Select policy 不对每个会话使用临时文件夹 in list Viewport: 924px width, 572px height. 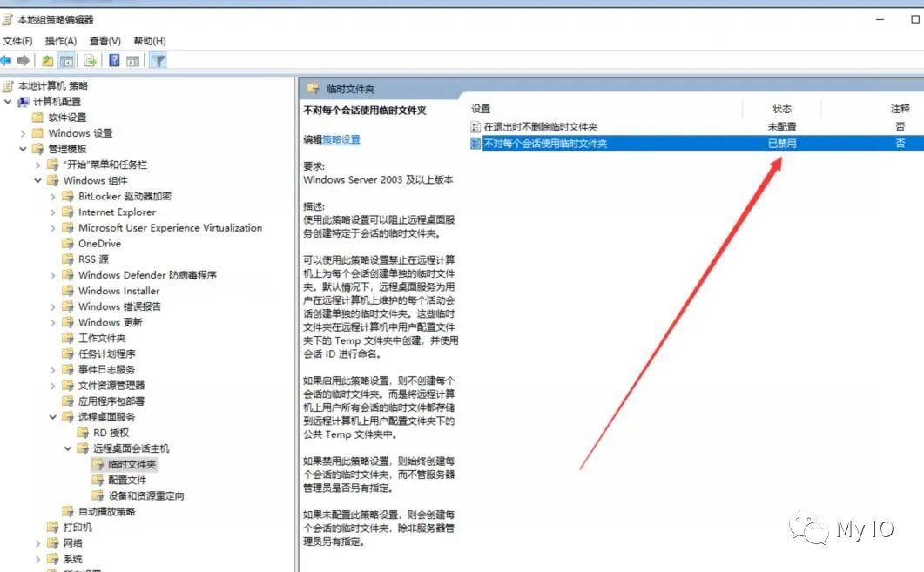coord(545,143)
